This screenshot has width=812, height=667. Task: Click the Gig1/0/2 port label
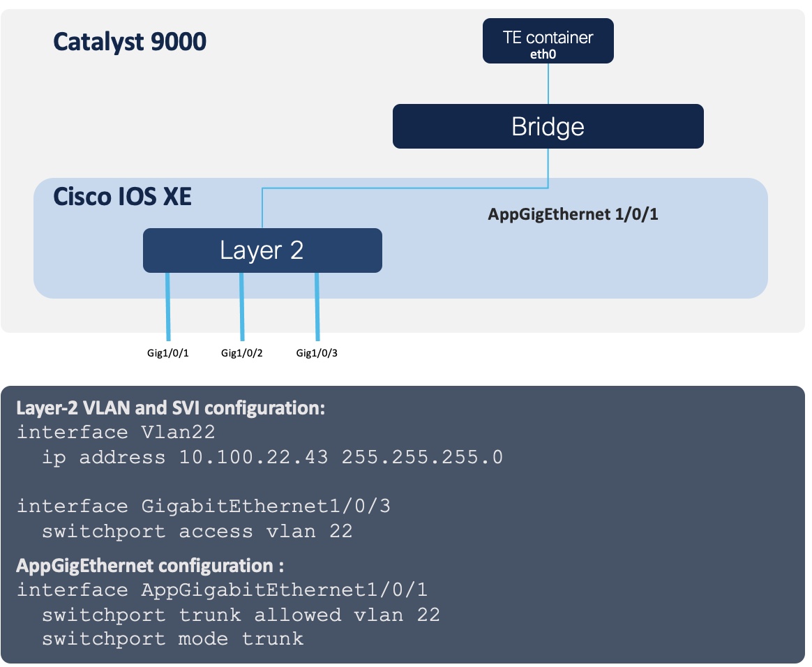pos(241,353)
